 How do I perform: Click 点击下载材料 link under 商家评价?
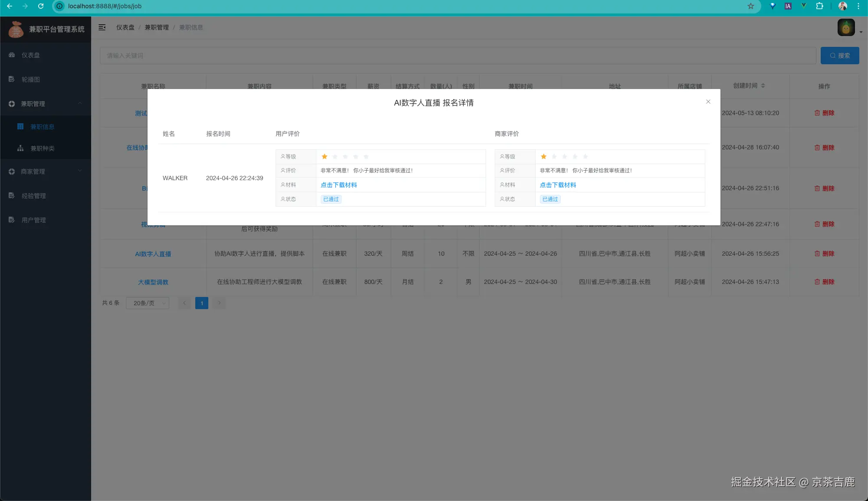point(558,185)
